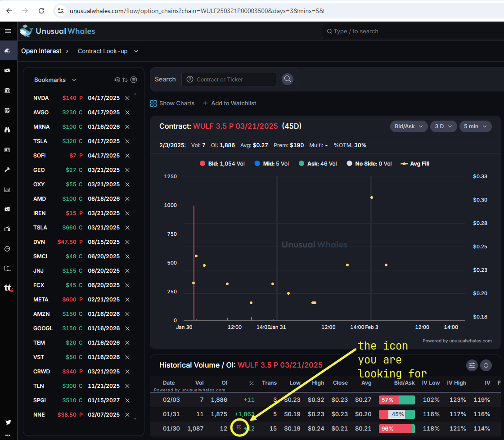
Task: Open the TV icon in sidebar
Action: click(7, 229)
